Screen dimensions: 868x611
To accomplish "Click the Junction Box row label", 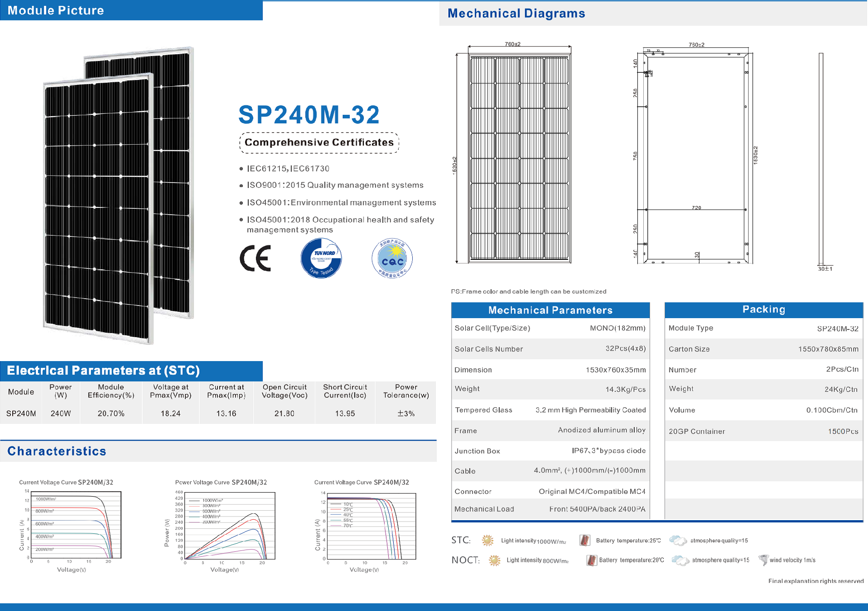I will 477,451.
